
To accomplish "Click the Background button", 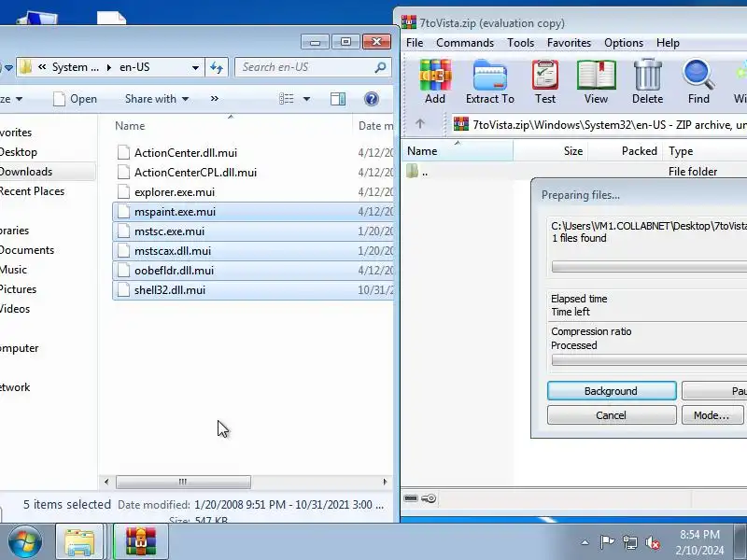I will point(612,391).
